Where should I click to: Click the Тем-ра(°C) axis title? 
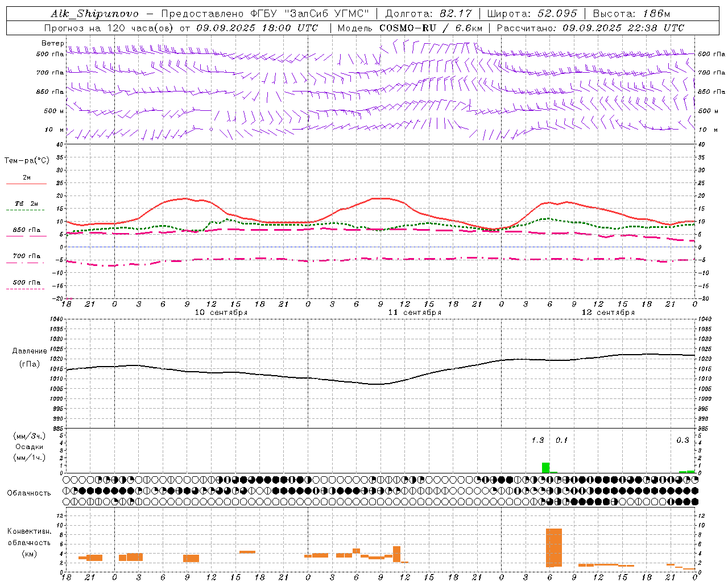[27, 161]
